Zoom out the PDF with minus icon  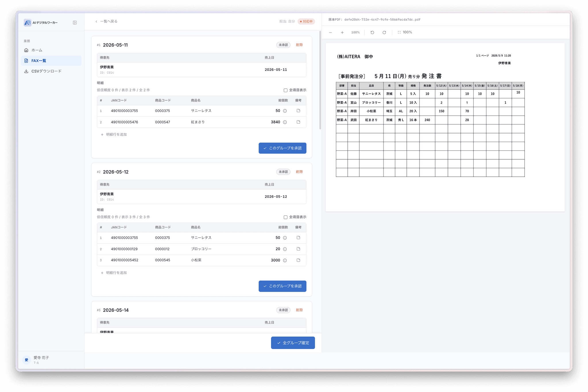coord(330,32)
